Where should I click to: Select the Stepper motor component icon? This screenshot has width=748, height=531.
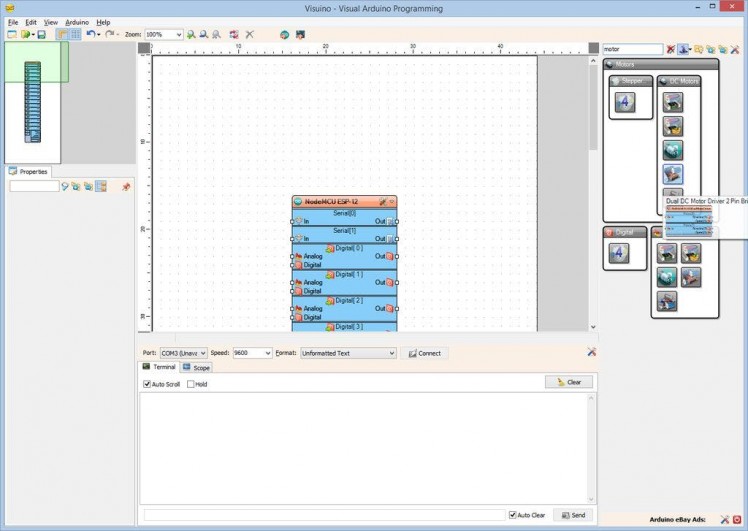(625, 101)
